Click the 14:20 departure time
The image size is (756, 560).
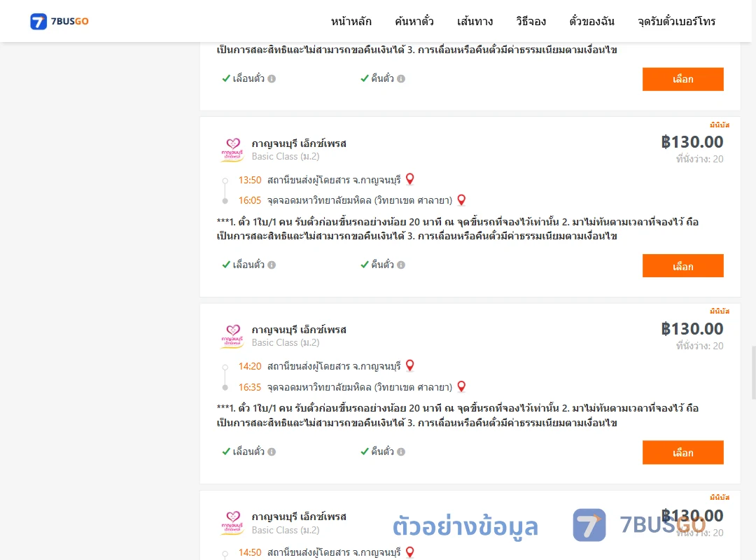click(250, 366)
